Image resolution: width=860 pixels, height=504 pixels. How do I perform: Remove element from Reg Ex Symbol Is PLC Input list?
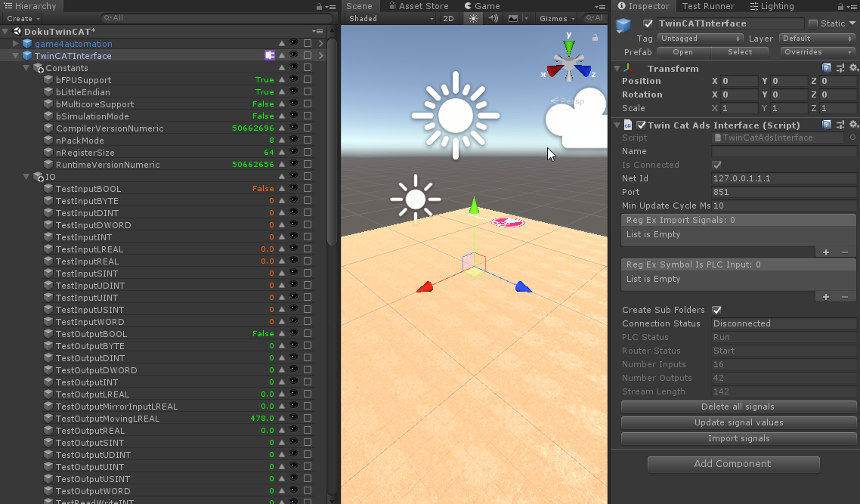coord(845,297)
